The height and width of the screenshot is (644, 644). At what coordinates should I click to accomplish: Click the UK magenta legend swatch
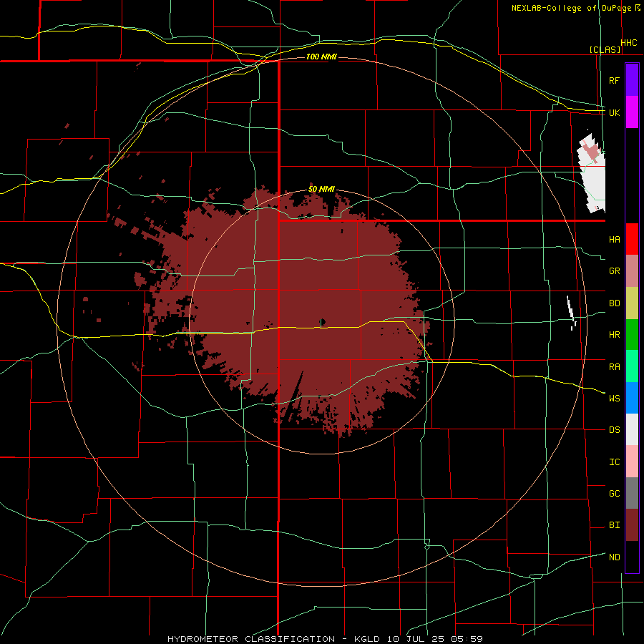tap(632, 112)
